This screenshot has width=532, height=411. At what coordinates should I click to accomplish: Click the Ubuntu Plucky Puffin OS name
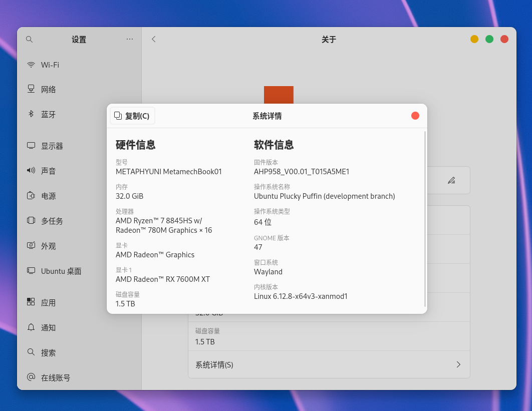click(324, 196)
